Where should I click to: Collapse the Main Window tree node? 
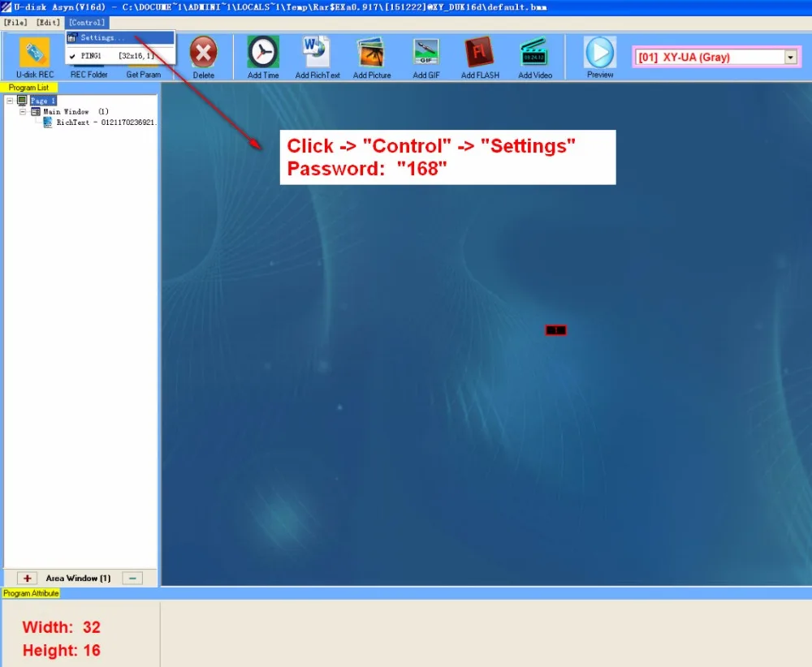click(23, 112)
